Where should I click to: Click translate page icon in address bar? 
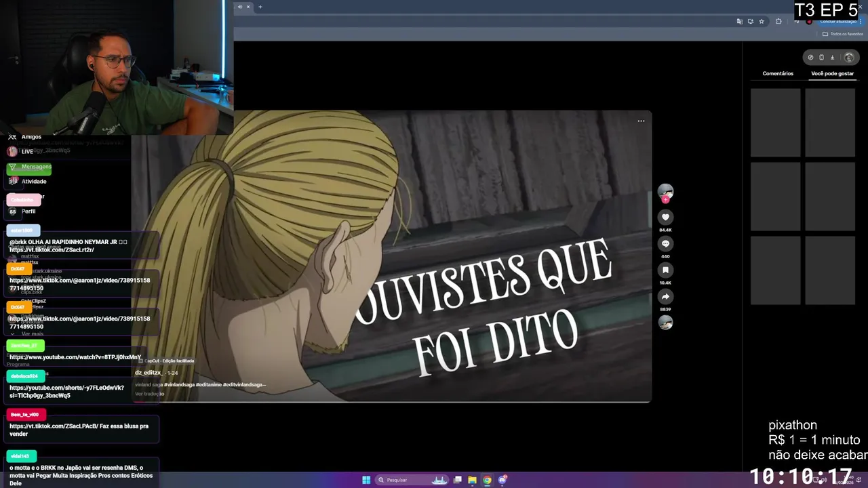tap(739, 22)
